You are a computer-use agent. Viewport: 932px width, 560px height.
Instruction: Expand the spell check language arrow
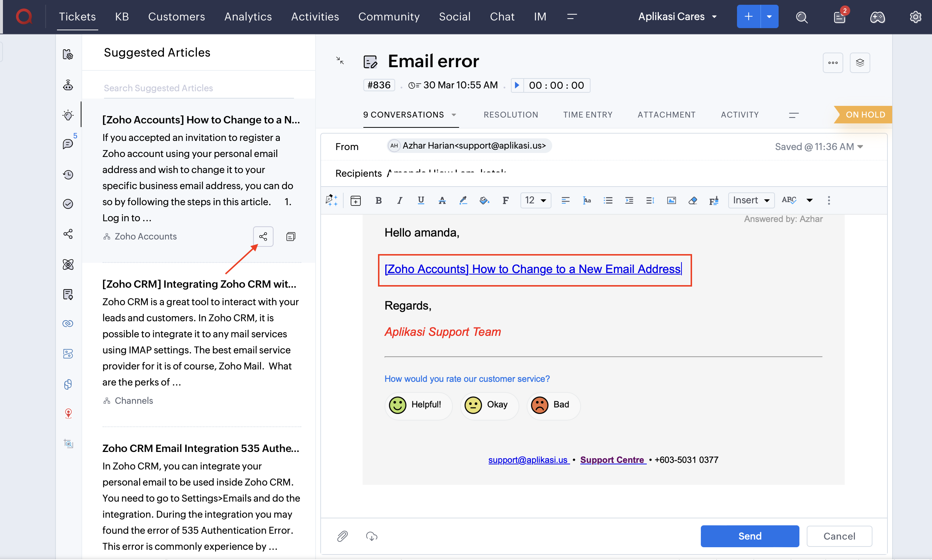point(809,200)
